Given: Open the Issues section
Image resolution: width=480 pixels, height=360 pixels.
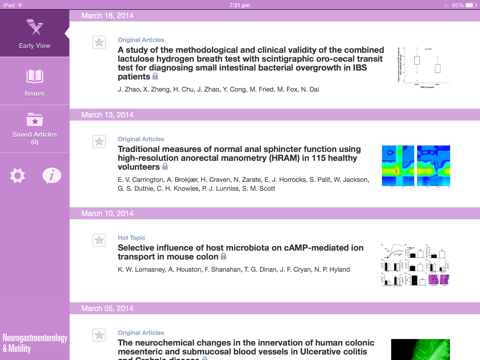Looking at the screenshot, I should pos(34,81).
